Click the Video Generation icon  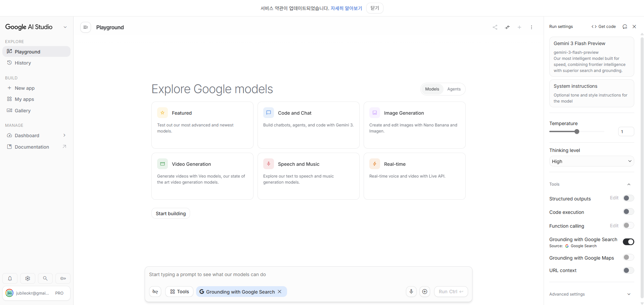click(x=163, y=164)
